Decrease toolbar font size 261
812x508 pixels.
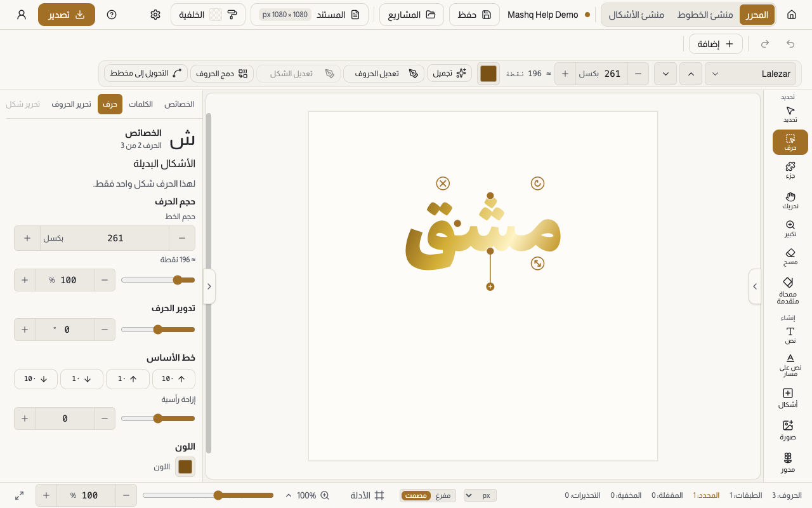(x=638, y=74)
